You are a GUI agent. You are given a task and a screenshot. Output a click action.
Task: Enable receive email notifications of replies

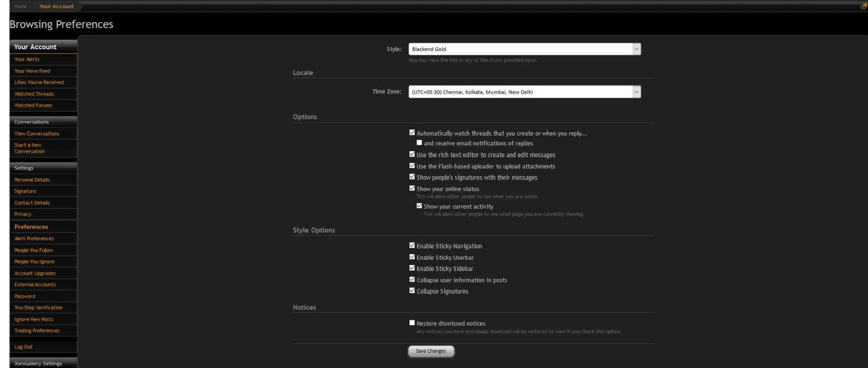click(x=419, y=143)
